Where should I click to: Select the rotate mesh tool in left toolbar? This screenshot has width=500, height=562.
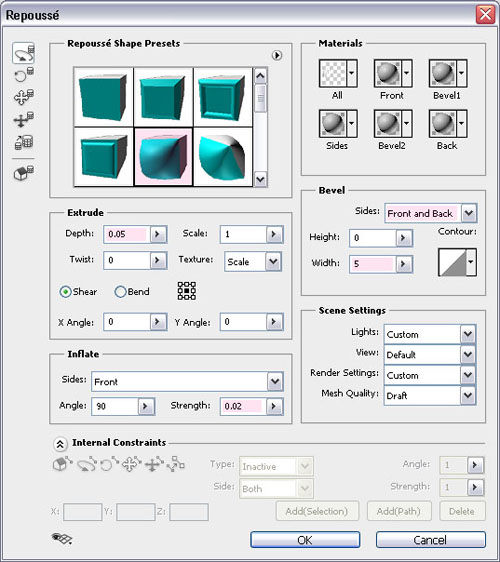24,53
